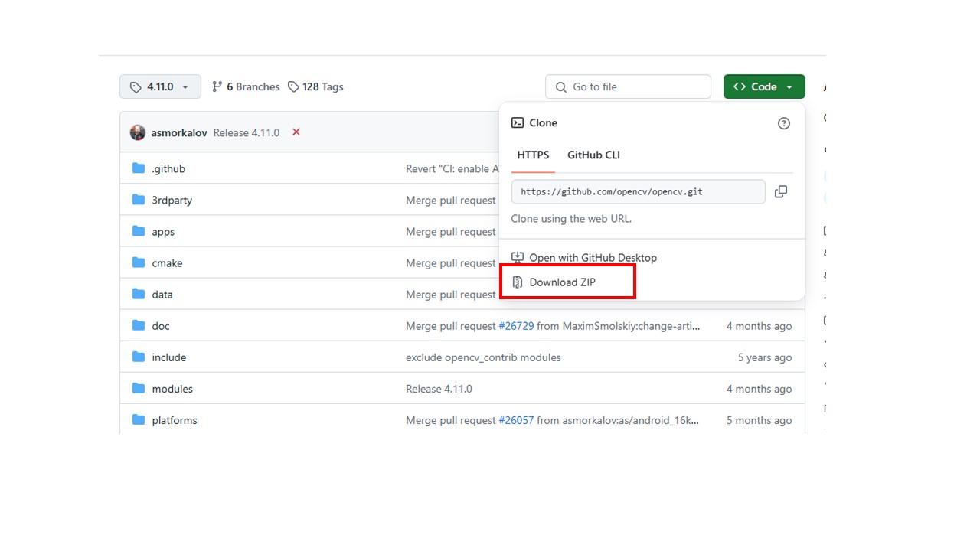Select the clone URL text field
The image size is (980, 551).
[x=639, y=191]
